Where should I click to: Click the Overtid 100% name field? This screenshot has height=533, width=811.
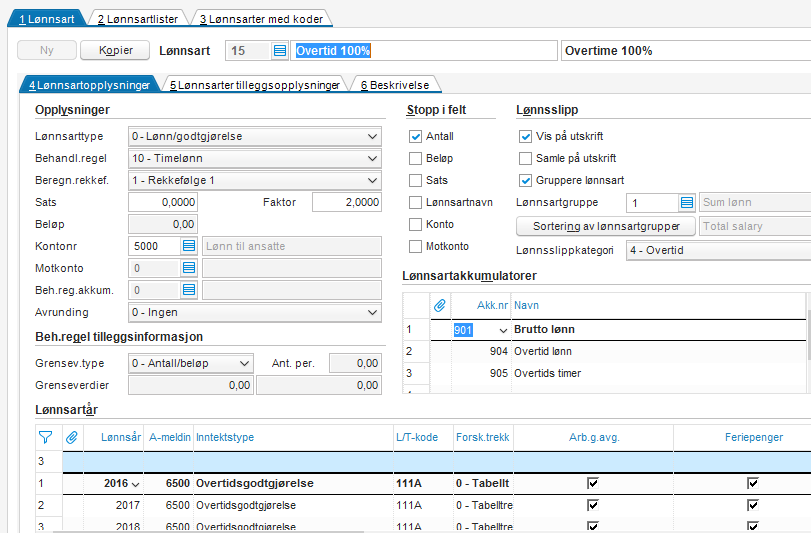(424, 51)
